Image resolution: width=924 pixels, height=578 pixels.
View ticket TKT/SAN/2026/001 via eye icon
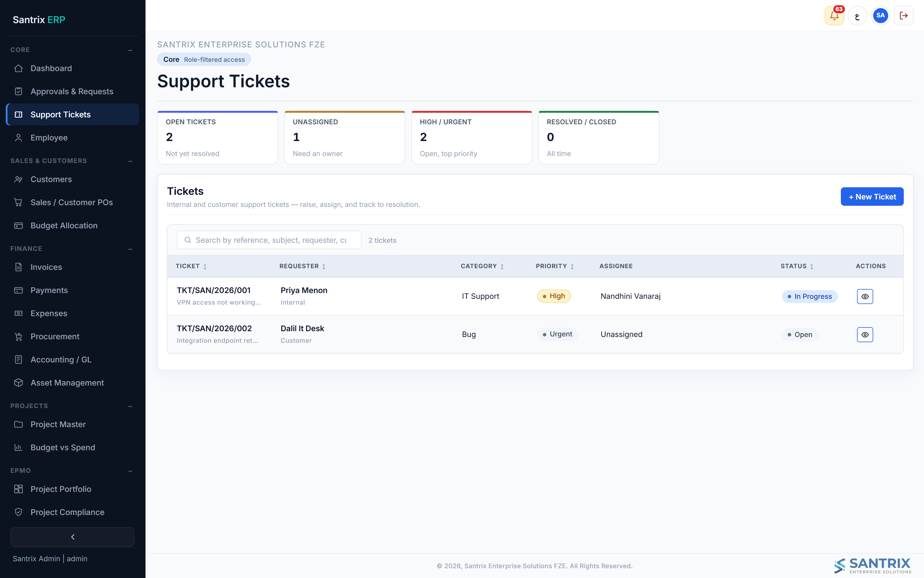click(x=865, y=296)
